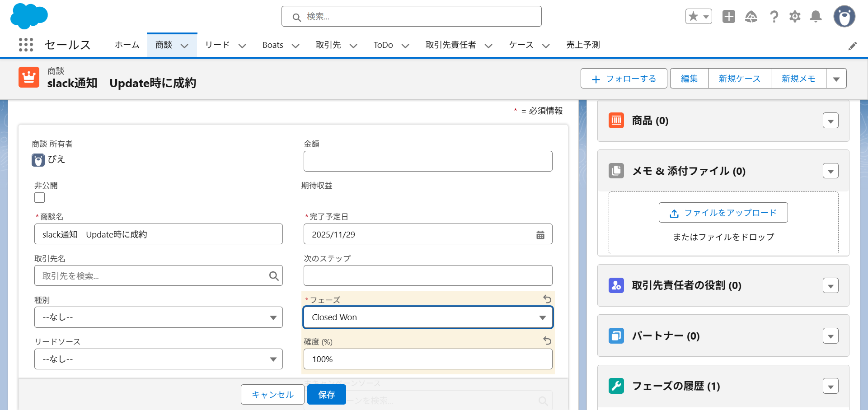
Task: Click ファイルをアップロード button
Action: tap(723, 213)
